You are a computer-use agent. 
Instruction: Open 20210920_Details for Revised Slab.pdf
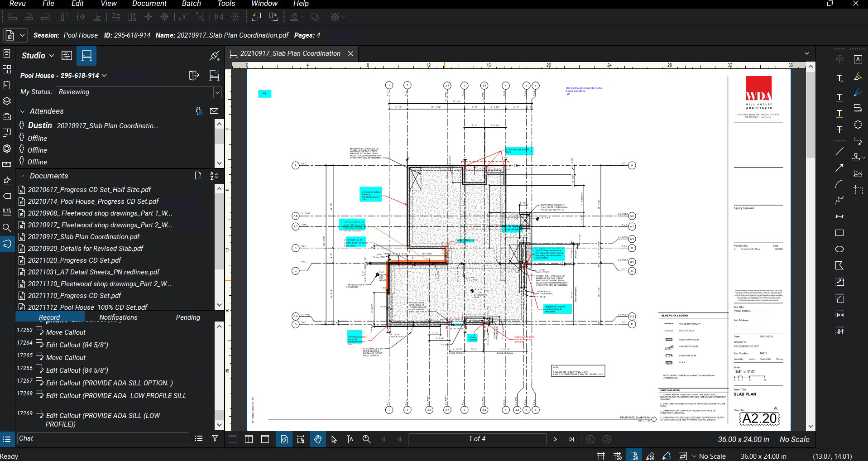coord(86,249)
